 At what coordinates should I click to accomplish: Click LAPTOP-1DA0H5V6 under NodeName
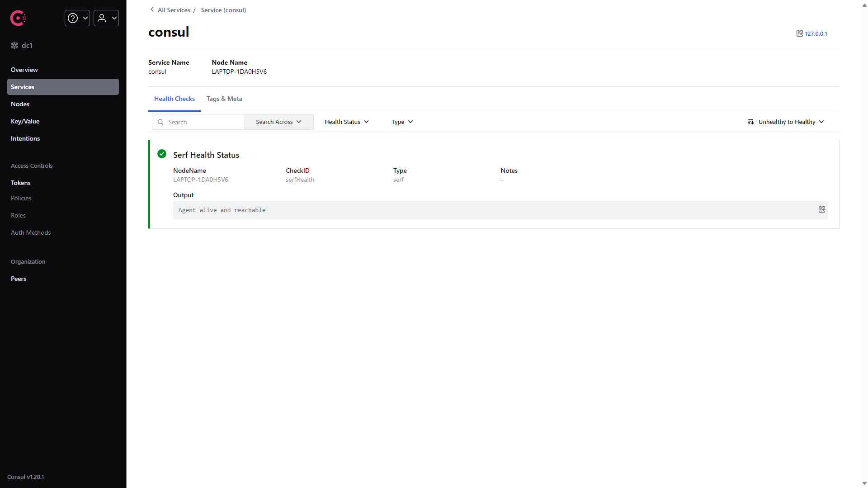pyautogui.click(x=201, y=180)
